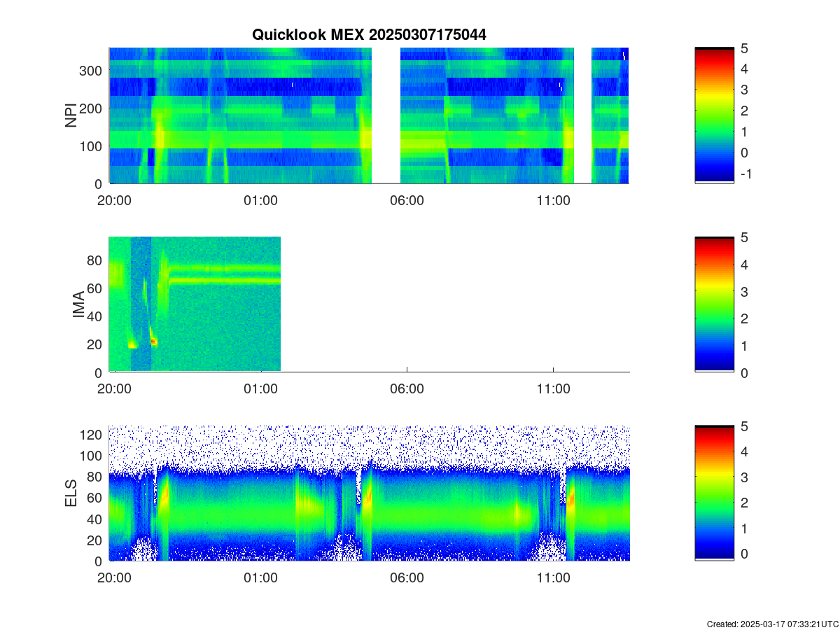Click "01:00" under the ELS plot
840x630 pixels.
[261, 577]
